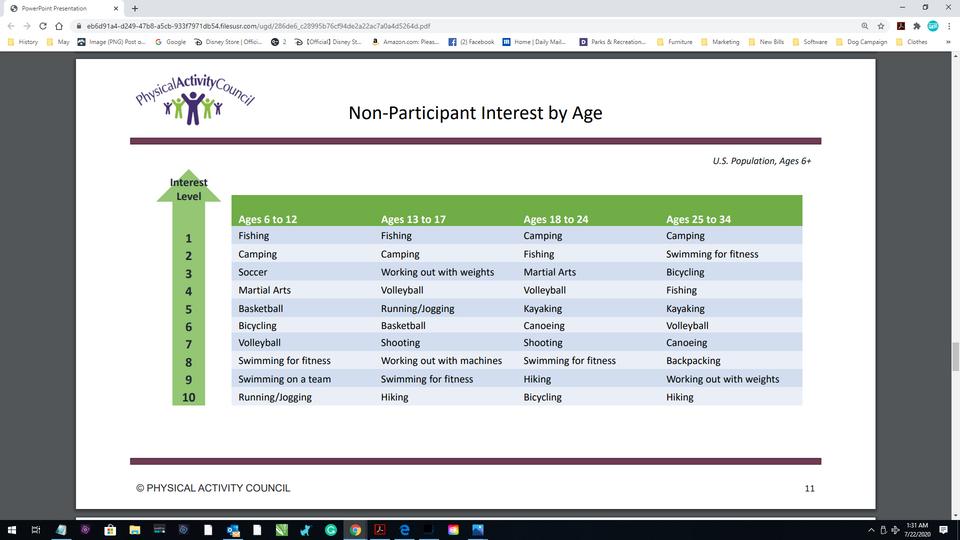The width and height of the screenshot is (960, 540).
Task: Open Chrome's three-dot menu
Action: [949, 26]
